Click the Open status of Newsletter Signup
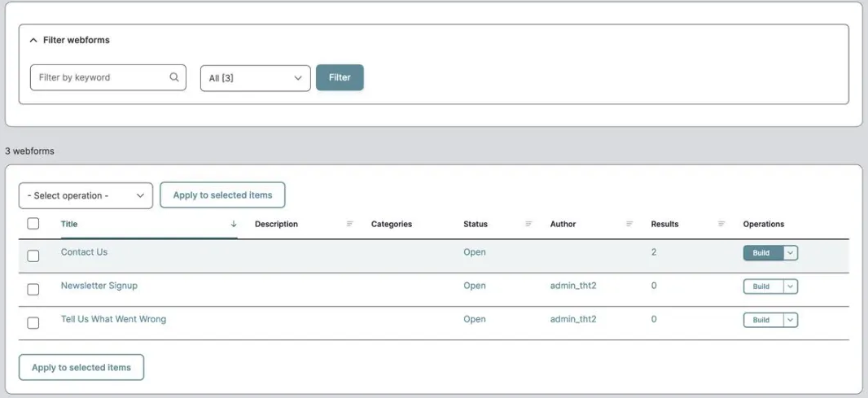This screenshot has width=868, height=398. point(475,286)
